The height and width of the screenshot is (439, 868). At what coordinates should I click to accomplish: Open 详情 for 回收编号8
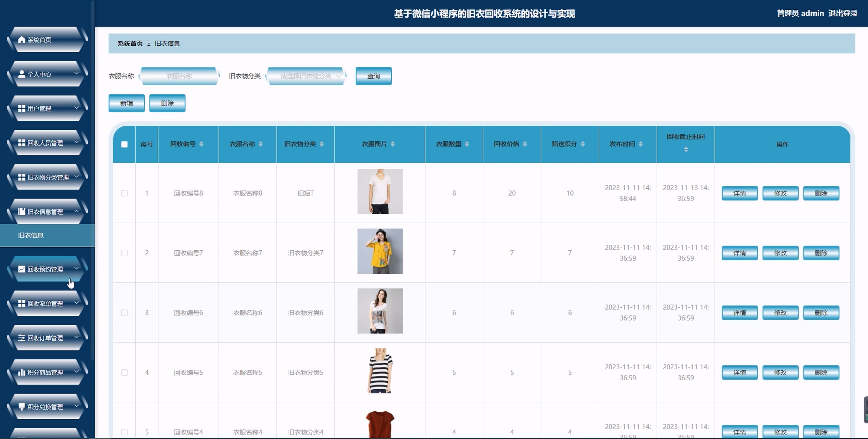click(740, 193)
